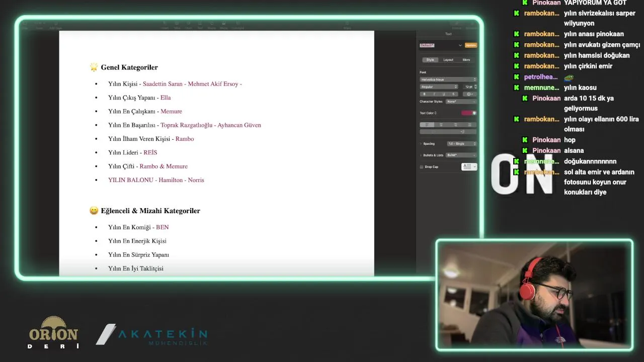The height and width of the screenshot is (362, 644).
Task: Click the Kick badge beside petrolhea... in chat
Action: point(516,77)
